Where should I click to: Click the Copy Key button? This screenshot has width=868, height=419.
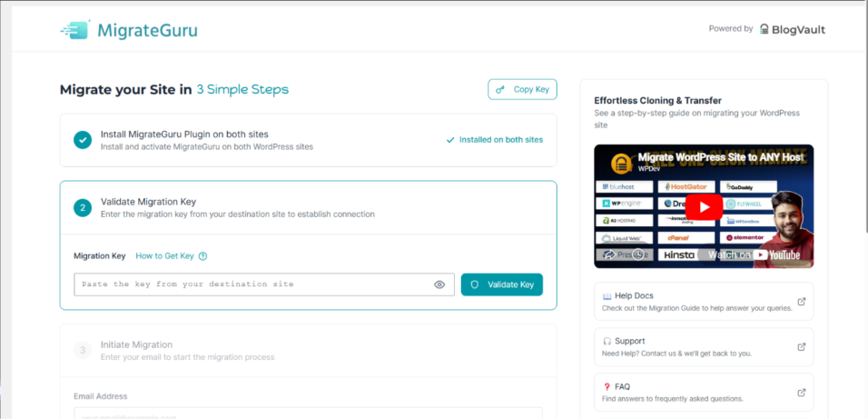coord(522,89)
